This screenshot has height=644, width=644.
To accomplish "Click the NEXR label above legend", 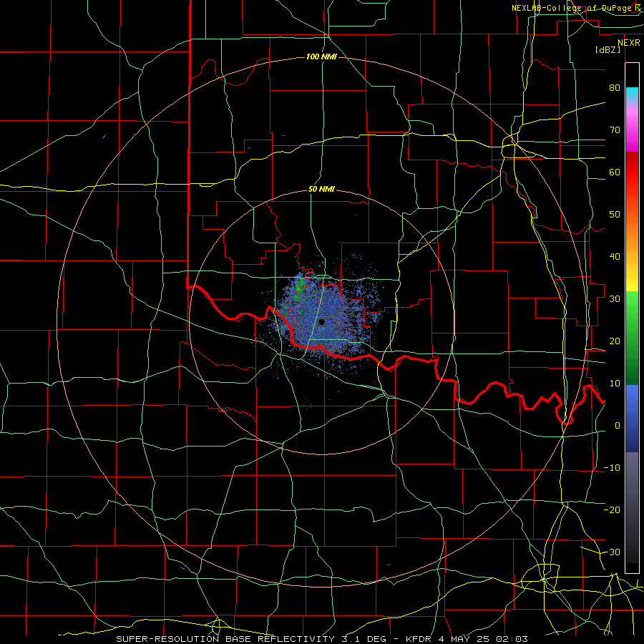I will coord(628,43).
